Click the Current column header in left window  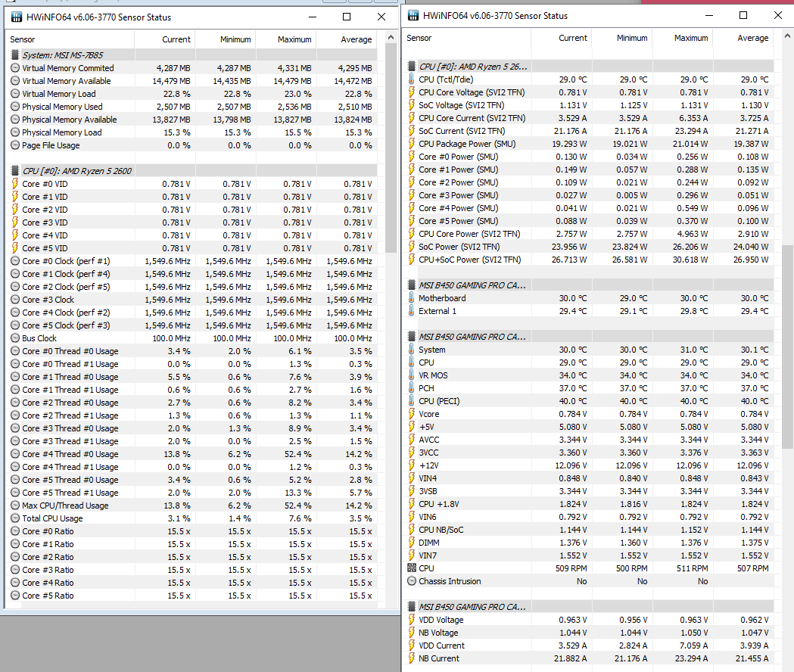pos(165,39)
